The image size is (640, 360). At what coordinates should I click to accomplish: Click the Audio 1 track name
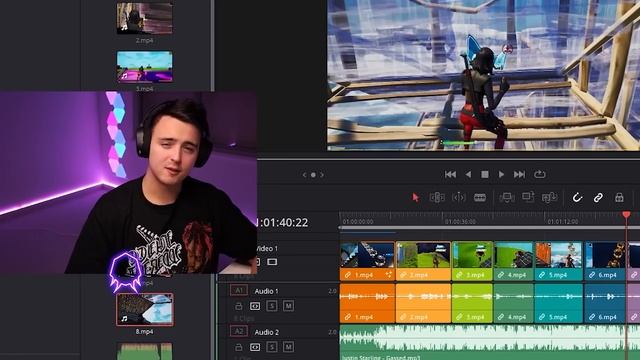click(x=267, y=291)
